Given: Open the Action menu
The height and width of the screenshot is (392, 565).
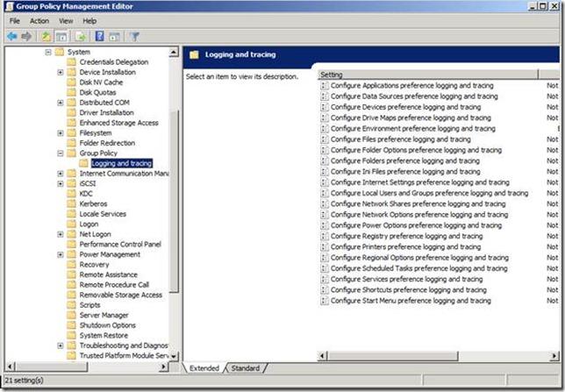Looking at the screenshot, I should click(39, 21).
